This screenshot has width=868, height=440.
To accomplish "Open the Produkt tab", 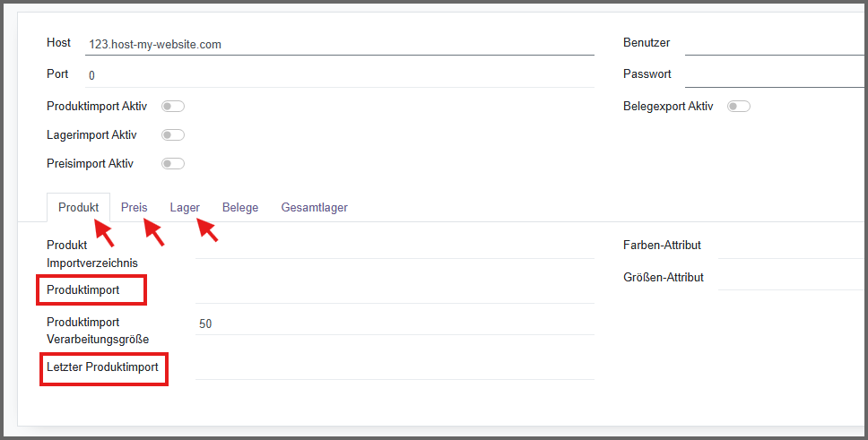I will tap(78, 208).
